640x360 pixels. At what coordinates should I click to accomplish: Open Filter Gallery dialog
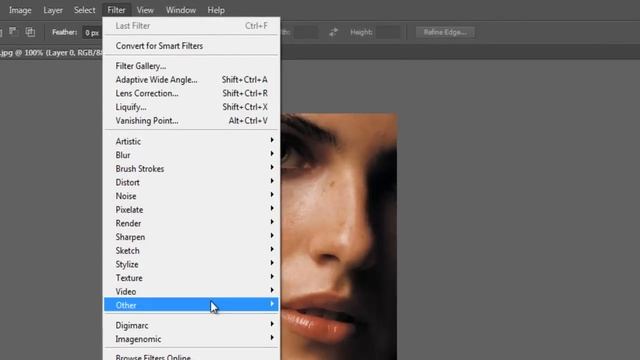click(x=191, y=66)
